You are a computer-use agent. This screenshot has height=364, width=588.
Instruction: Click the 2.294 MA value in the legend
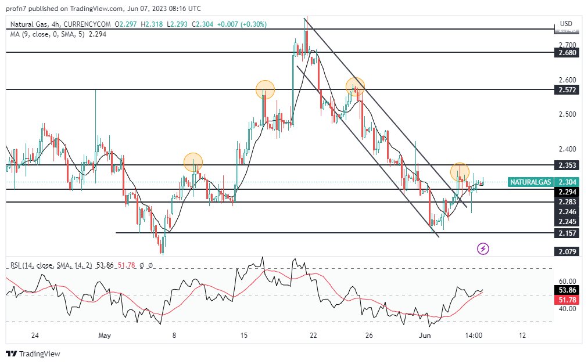pyautogui.click(x=98, y=34)
